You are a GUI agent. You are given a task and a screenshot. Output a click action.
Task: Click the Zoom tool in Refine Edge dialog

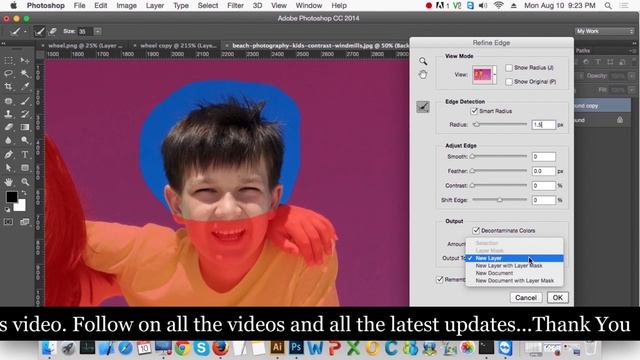[423, 61]
